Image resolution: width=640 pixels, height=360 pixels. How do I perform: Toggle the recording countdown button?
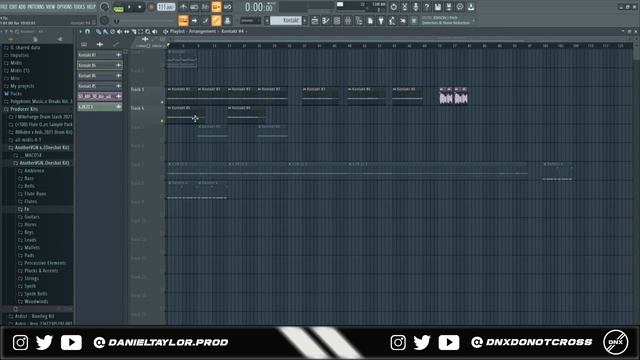click(205, 7)
